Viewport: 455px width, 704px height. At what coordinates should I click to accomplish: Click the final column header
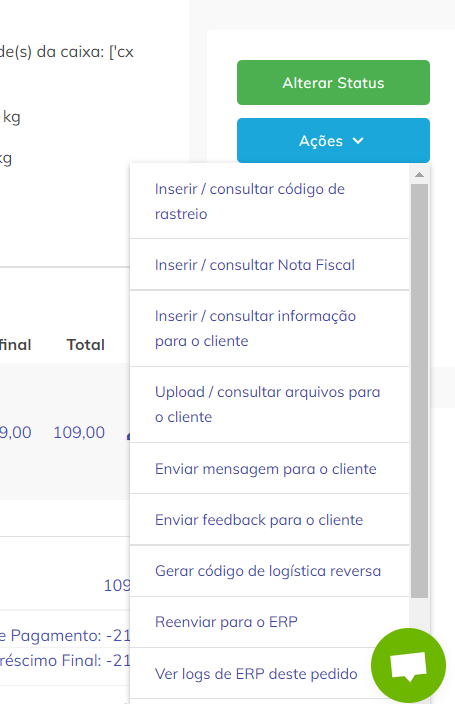click(x=15, y=345)
